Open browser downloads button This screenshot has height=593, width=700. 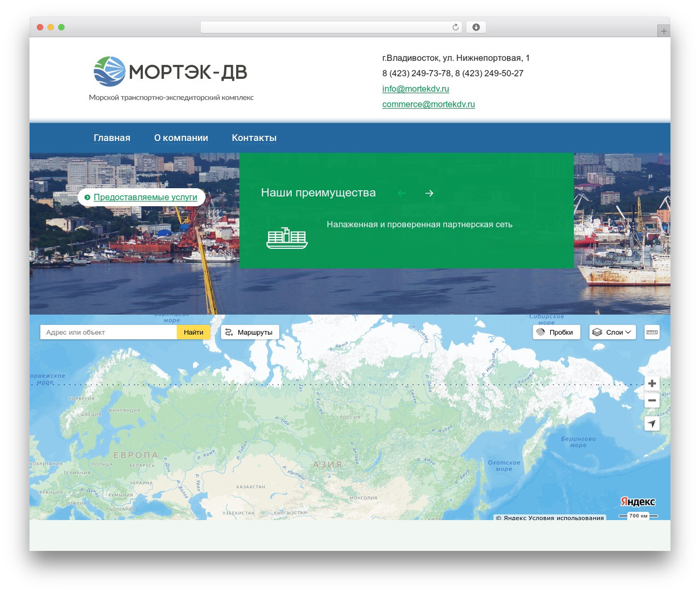(476, 27)
